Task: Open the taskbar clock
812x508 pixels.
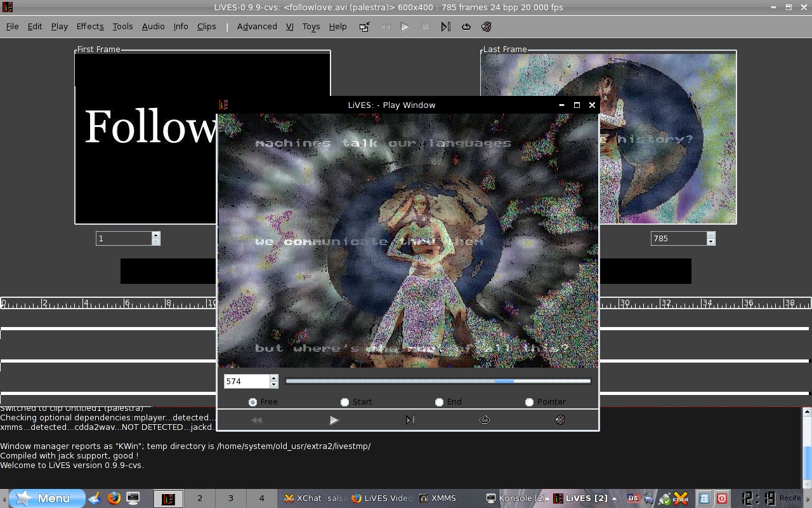Action: [x=759, y=498]
